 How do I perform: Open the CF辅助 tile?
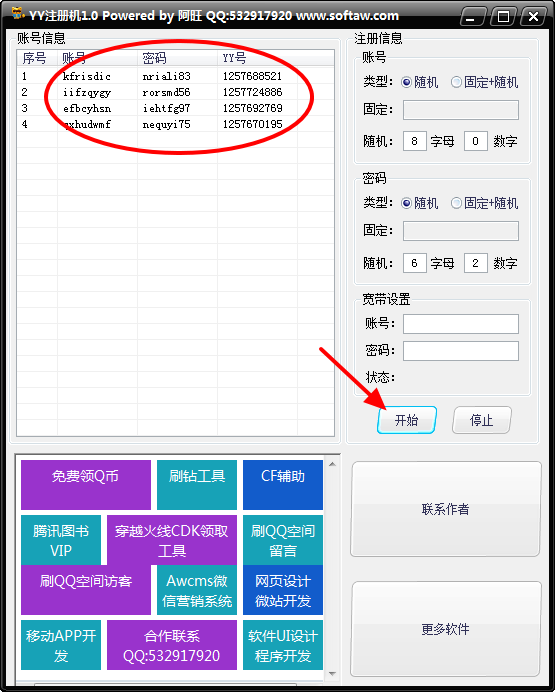point(283,485)
